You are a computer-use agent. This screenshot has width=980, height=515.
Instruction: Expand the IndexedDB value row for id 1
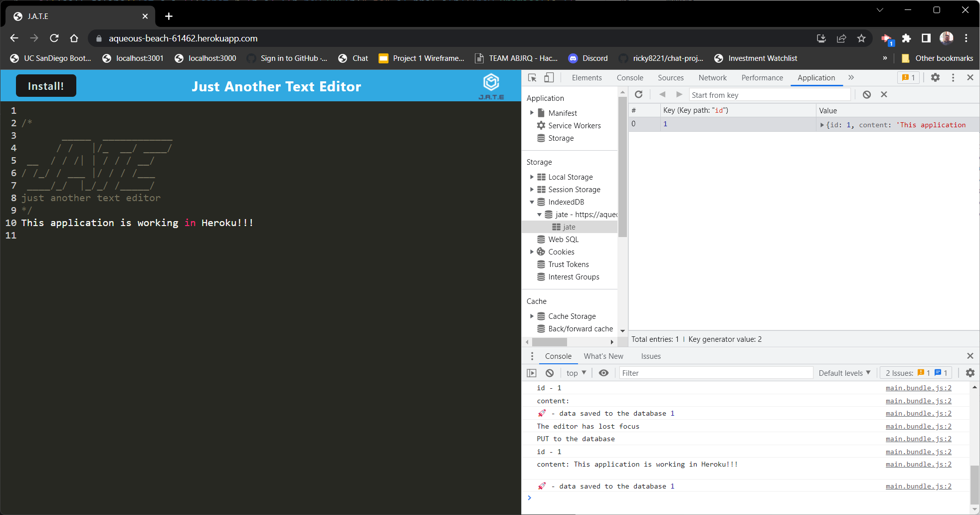[x=822, y=124]
